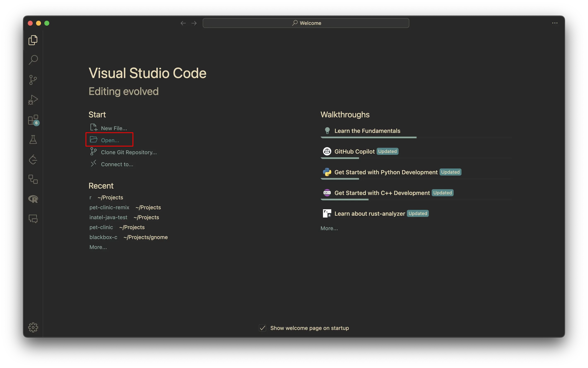Open recent project pet-clinic
Viewport: 588px width, 368px height.
[x=101, y=227]
